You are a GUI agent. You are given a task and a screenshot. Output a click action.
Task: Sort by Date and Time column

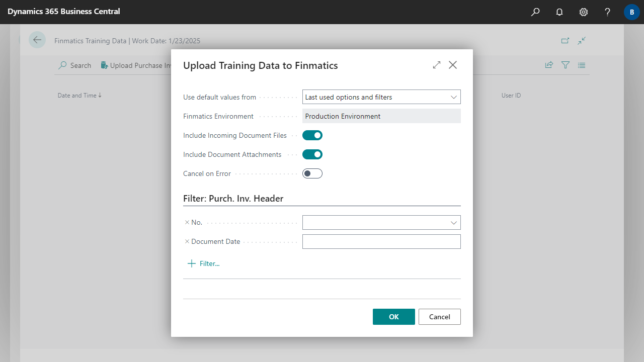point(79,95)
